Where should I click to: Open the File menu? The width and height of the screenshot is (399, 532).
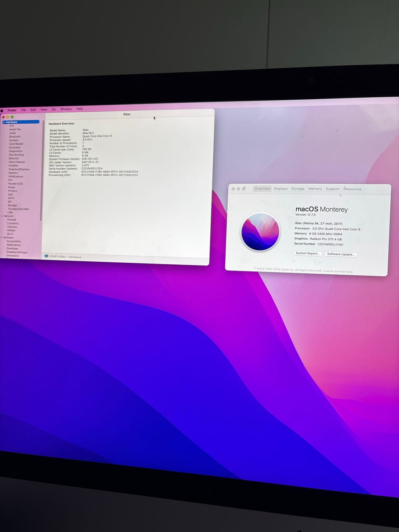click(24, 110)
